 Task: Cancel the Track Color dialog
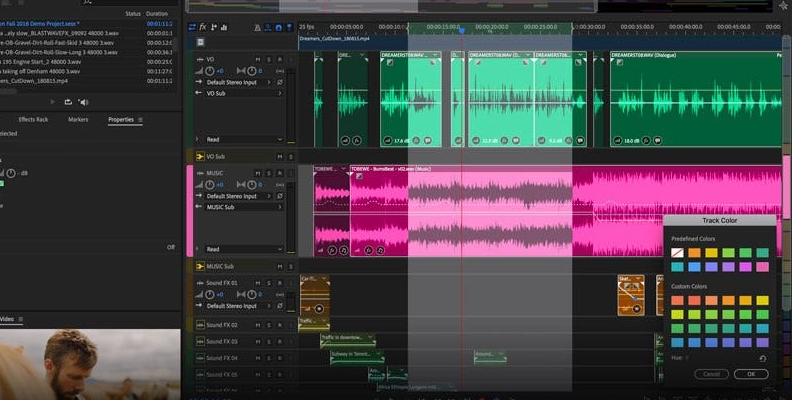(x=711, y=374)
